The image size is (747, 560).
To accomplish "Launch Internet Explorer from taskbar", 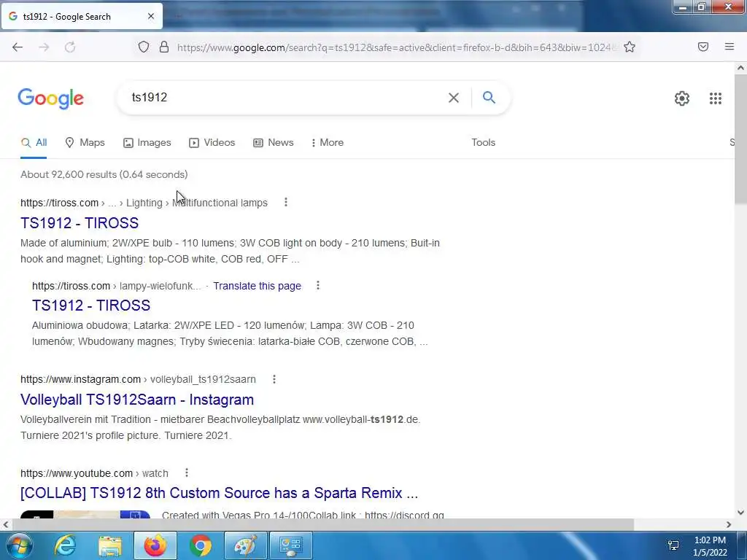I will point(65,545).
